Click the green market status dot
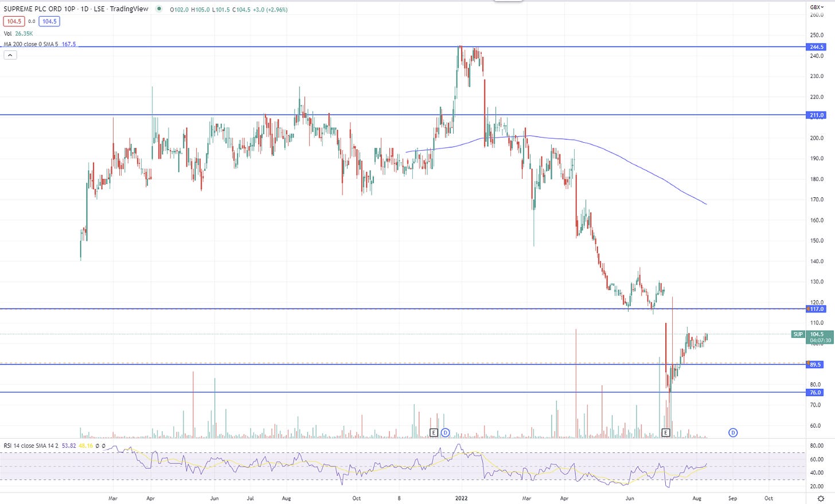 coord(159,9)
